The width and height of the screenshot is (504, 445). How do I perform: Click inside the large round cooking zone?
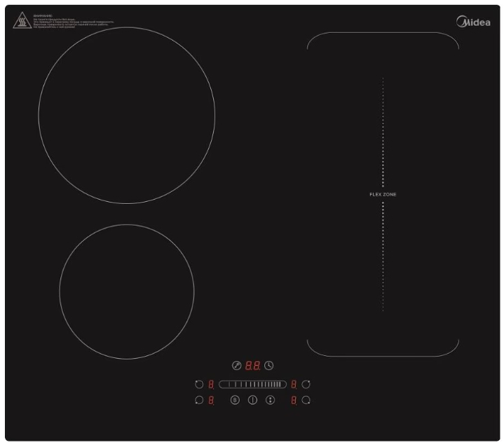(x=127, y=115)
